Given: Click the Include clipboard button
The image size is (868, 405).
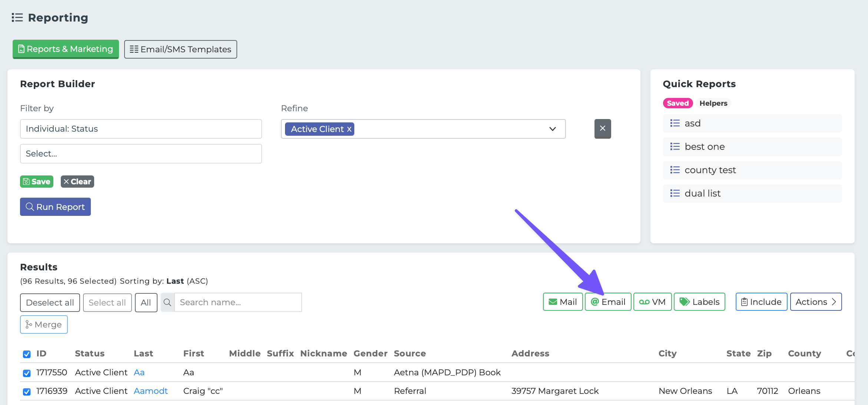Looking at the screenshot, I should click(x=761, y=302).
